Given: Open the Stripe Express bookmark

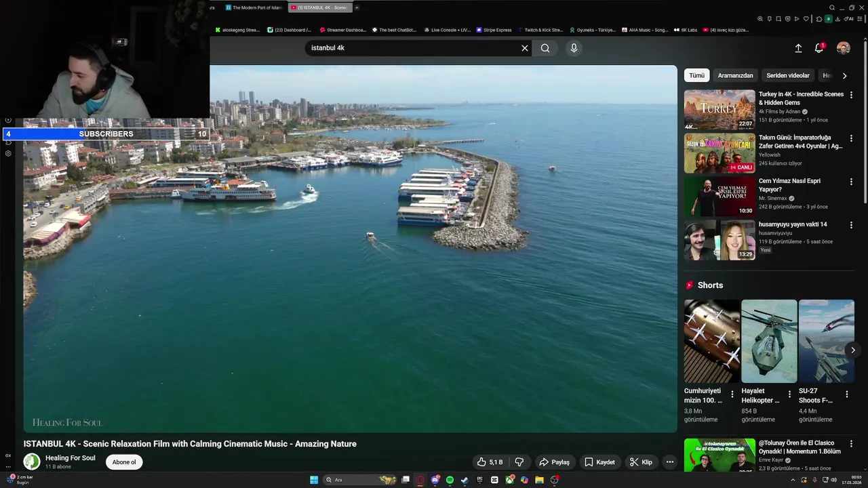Looking at the screenshot, I should click(494, 30).
